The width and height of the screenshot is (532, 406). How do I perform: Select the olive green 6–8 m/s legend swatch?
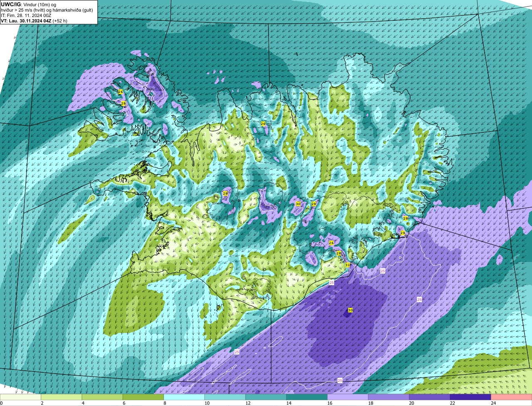(143, 397)
